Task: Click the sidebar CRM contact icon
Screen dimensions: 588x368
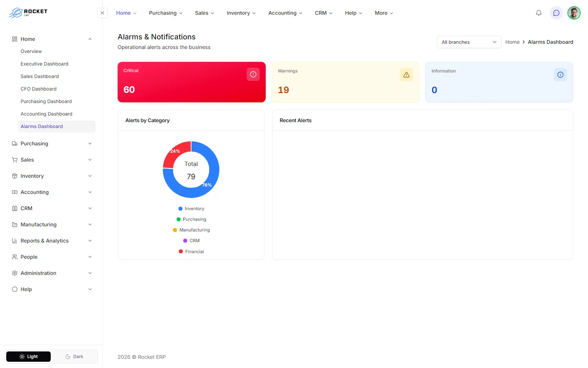Action: coord(15,208)
